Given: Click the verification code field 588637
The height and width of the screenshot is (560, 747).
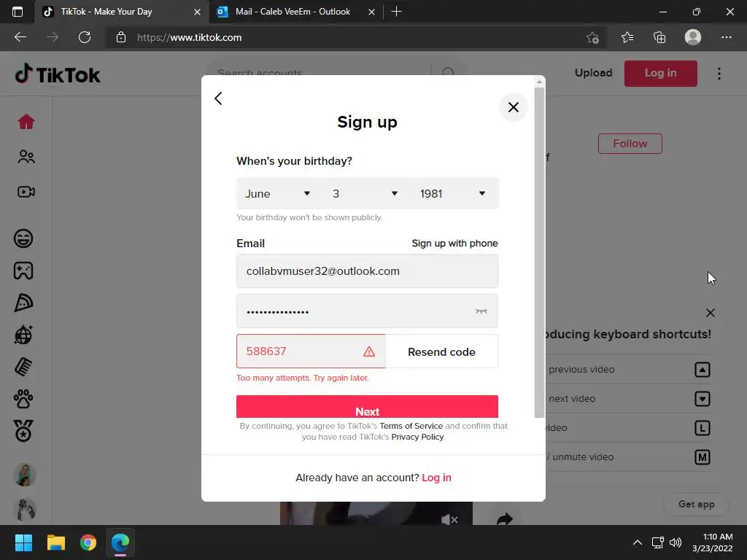Looking at the screenshot, I should click(311, 351).
